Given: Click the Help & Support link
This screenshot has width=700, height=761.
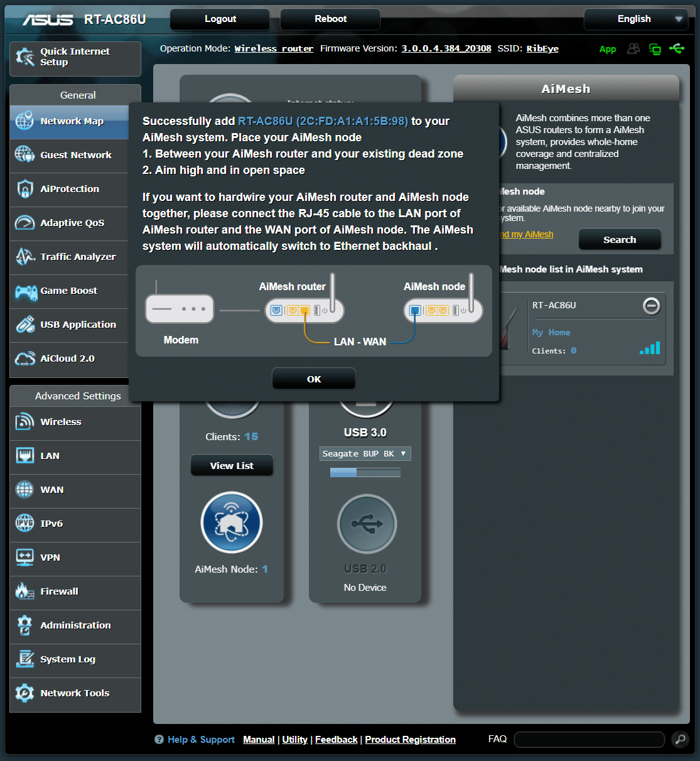Looking at the screenshot, I should pos(201,740).
